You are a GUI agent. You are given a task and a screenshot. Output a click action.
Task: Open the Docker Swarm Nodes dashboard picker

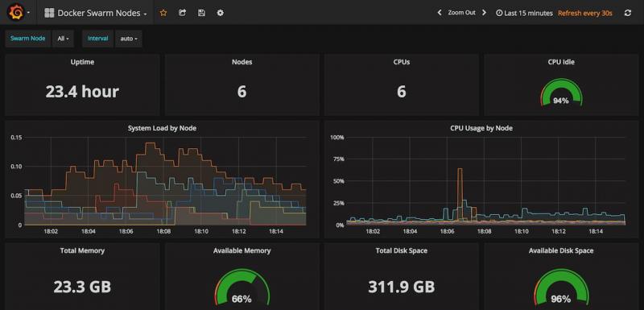click(95, 13)
